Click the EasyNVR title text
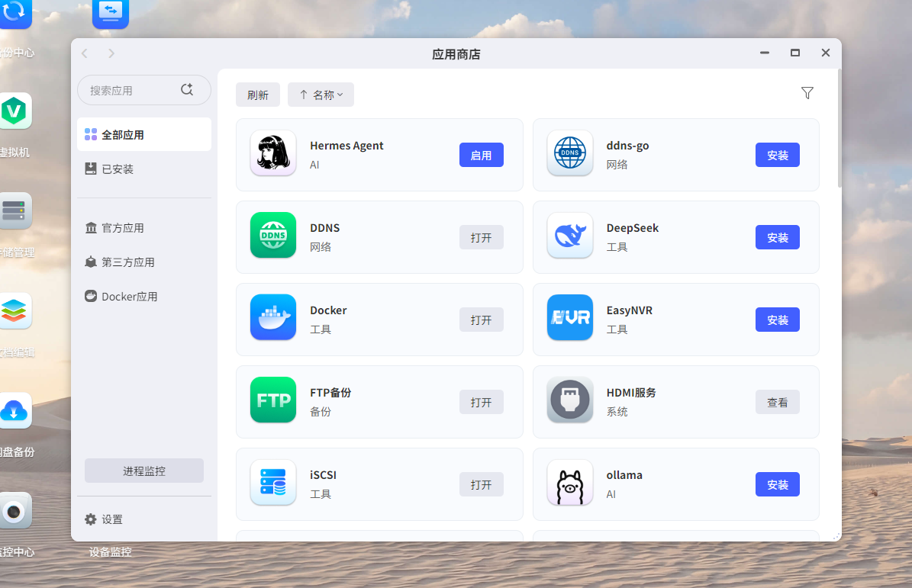 (x=630, y=310)
